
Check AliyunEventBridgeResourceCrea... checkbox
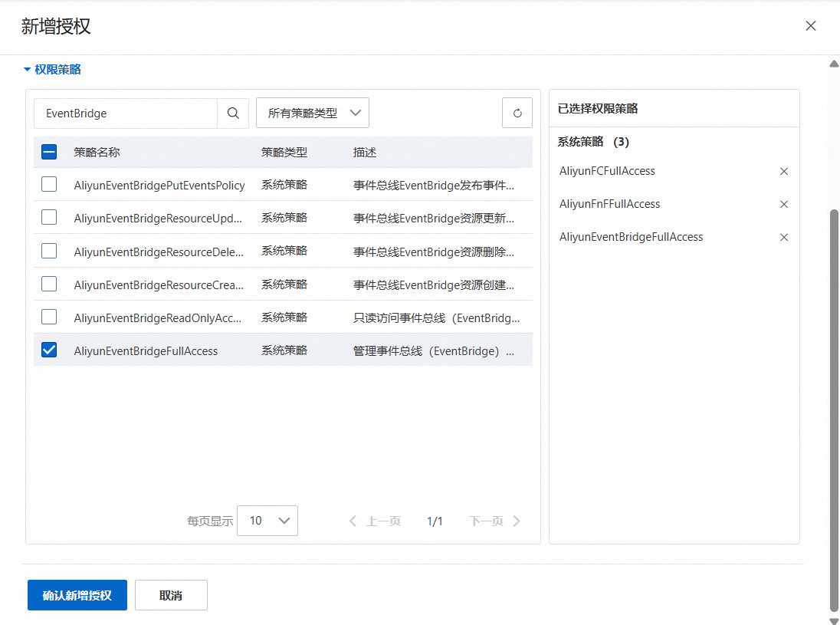(49, 284)
